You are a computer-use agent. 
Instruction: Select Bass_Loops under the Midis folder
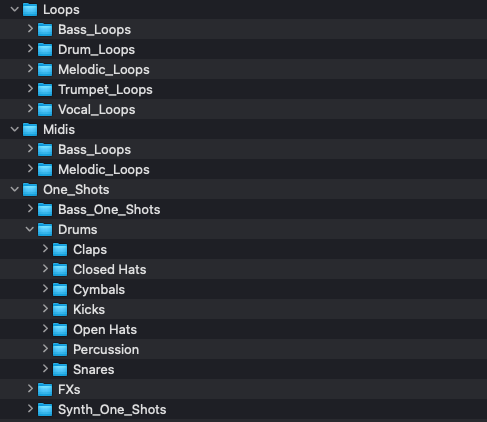coord(243,149)
